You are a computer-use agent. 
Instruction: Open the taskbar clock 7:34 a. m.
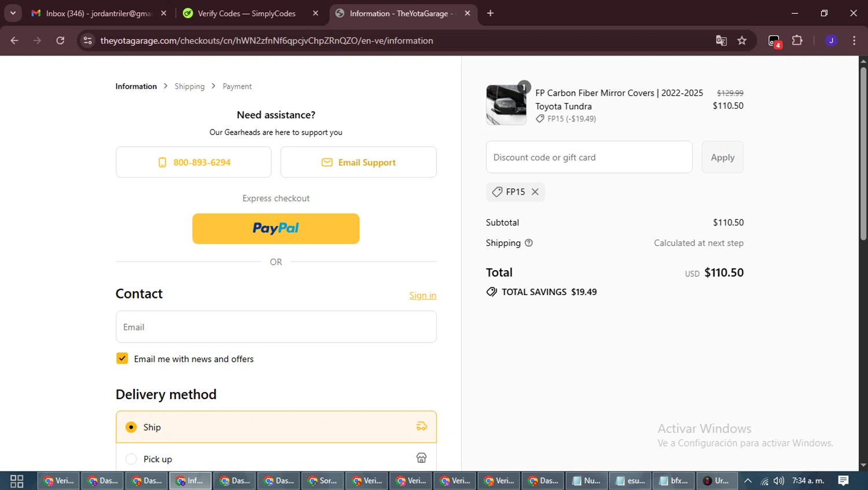pyautogui.click(x=808, y=481)
